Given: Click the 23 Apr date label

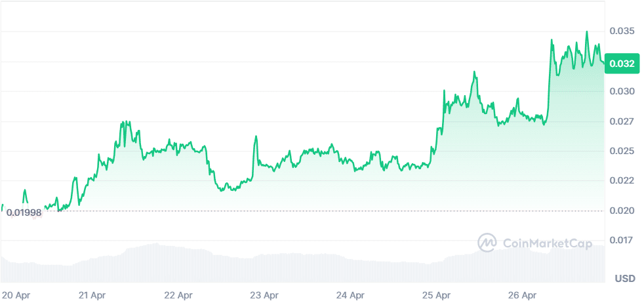Looking at the screenshot, I should [x=264, y=295].
